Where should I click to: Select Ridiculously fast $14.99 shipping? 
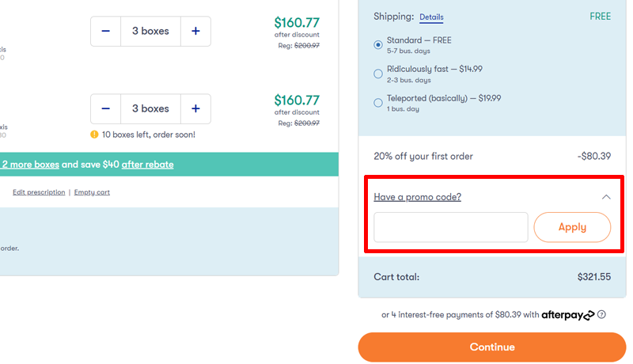378,74
